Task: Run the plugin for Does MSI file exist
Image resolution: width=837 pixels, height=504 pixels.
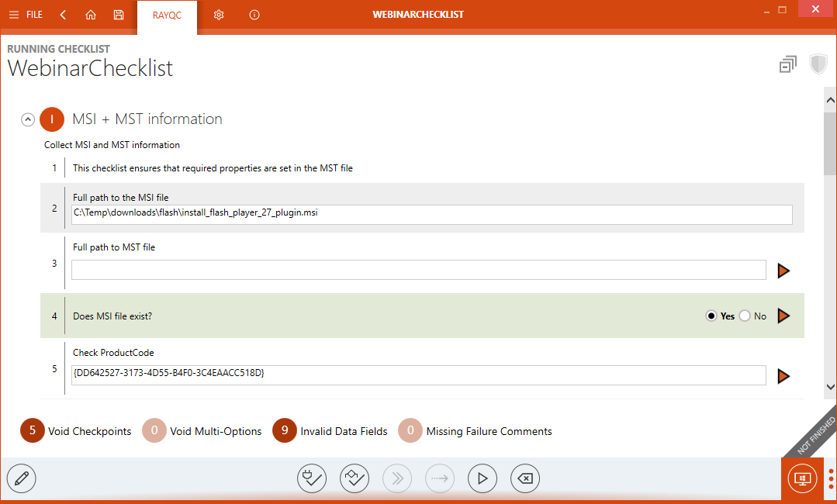Action: [783, 316]
